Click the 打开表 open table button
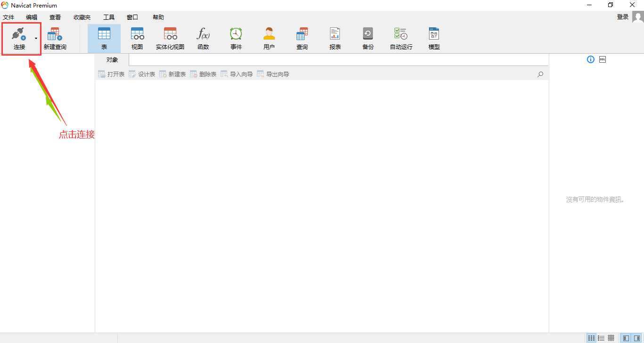Viewport: 644px width, 343px height. tap(111, 74)
